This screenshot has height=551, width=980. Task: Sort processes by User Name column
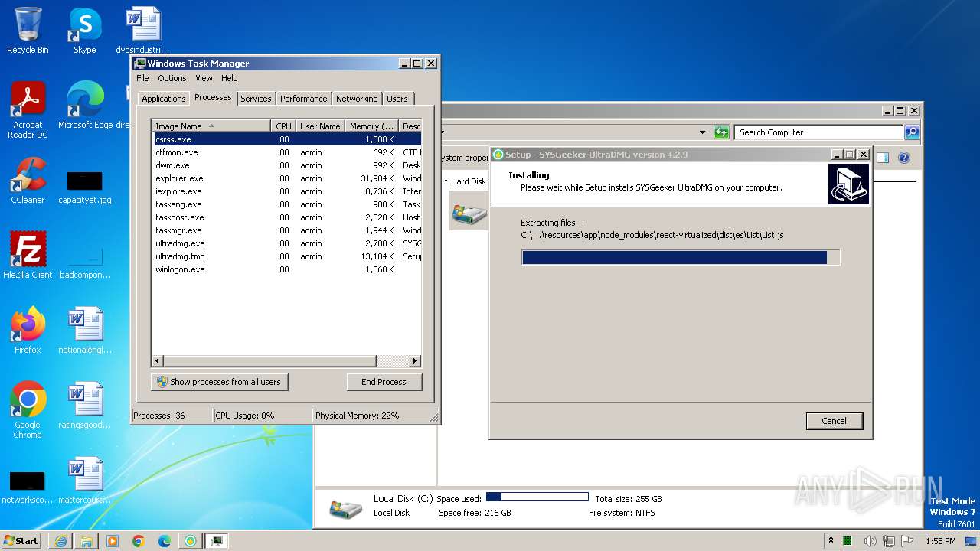(x=320, y=126)
